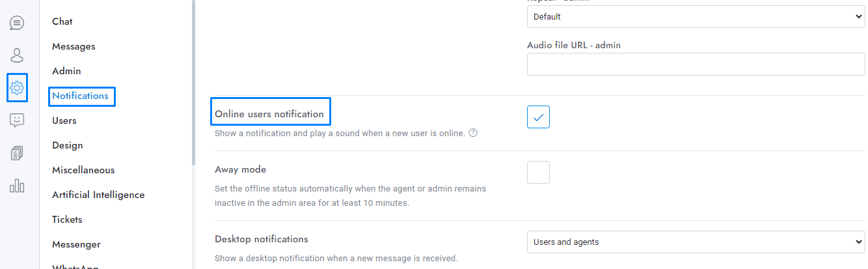Expand the Default repeat dropdown

tap(696, 16)
